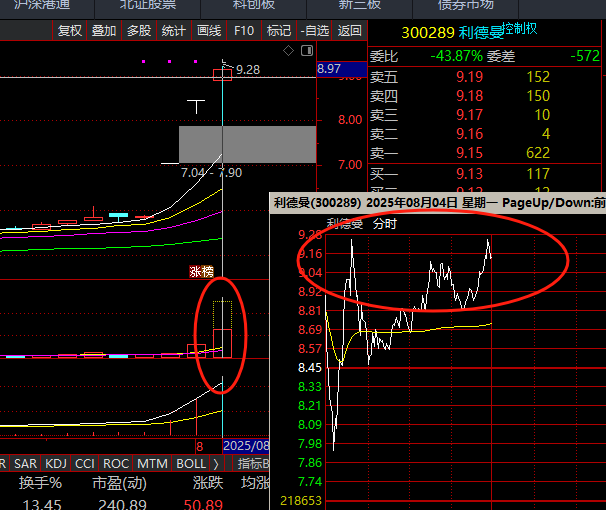This screenshot has height=510, width=606.
Task: Select the 卖一 price 9.15
Action: click(470, 153)
